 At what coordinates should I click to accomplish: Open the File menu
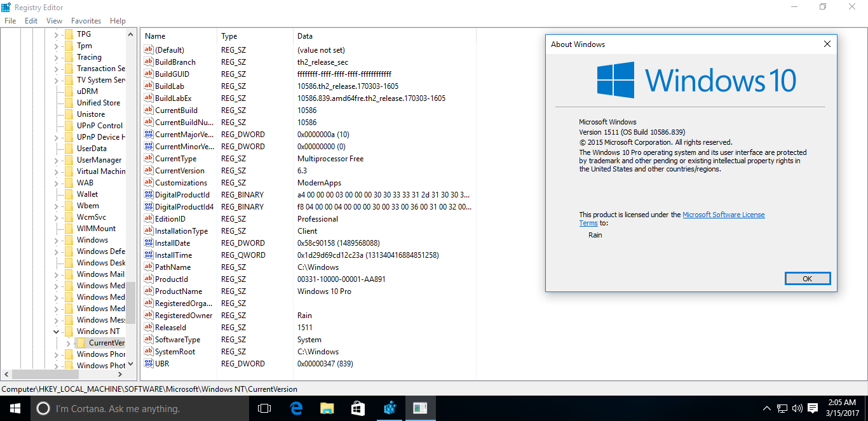tap(10, 21)
